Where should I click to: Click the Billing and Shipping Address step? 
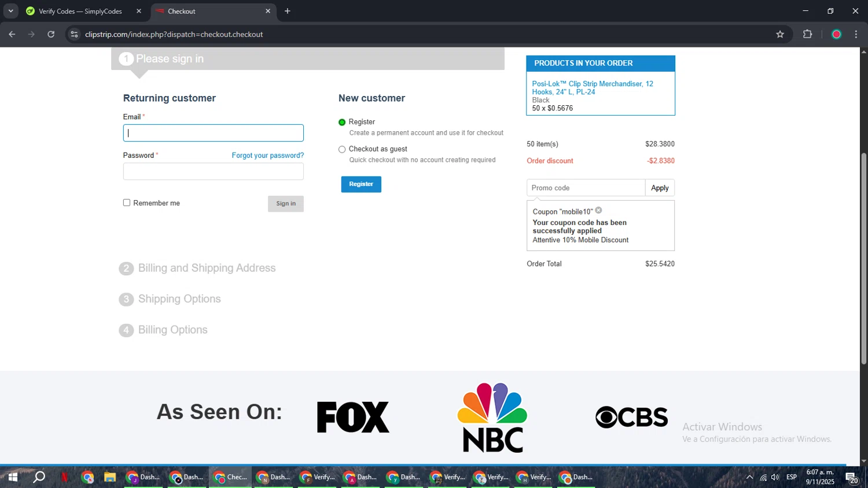[x=207, y=268]
